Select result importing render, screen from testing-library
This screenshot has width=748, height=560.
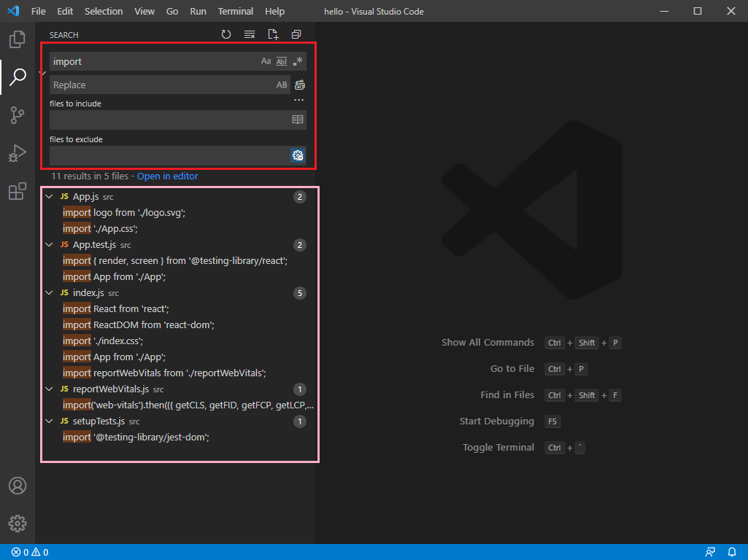click(x=177, y=261)
